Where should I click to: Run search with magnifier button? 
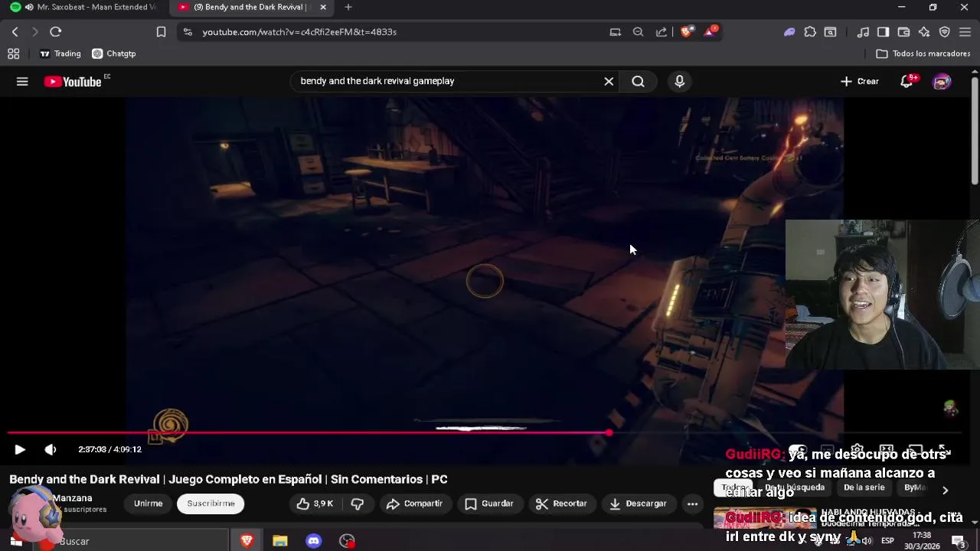pyautogui.click(x=638, y=81)
